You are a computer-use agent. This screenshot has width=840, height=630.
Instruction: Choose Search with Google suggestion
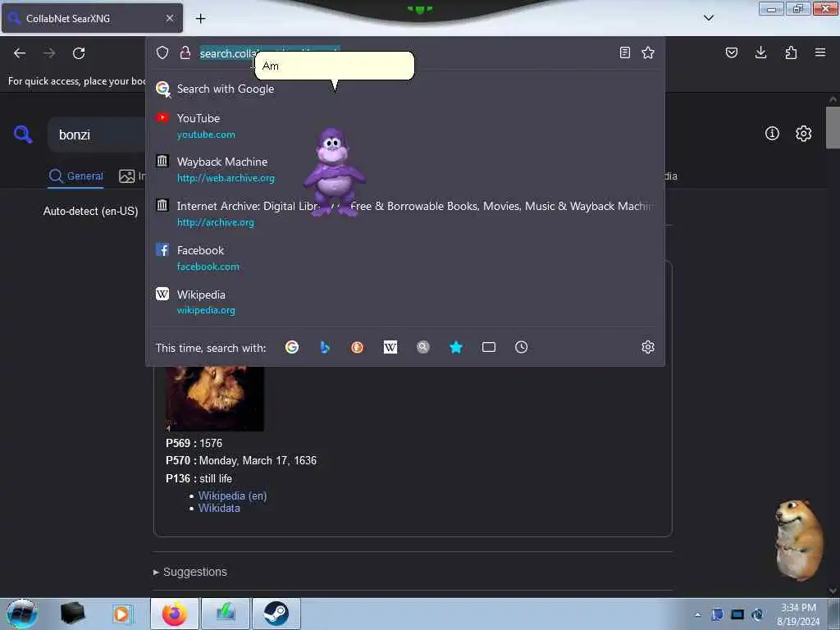[x=405, y=89]
